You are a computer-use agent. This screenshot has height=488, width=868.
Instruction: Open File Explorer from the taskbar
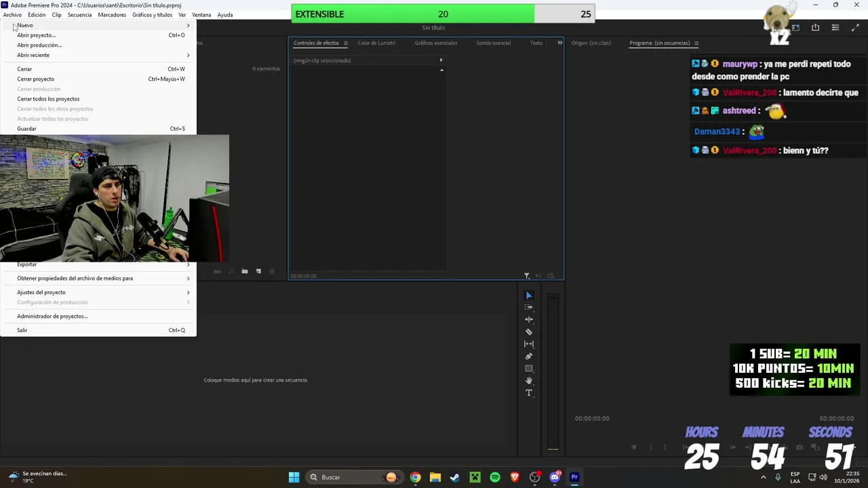tap(435, 477)
